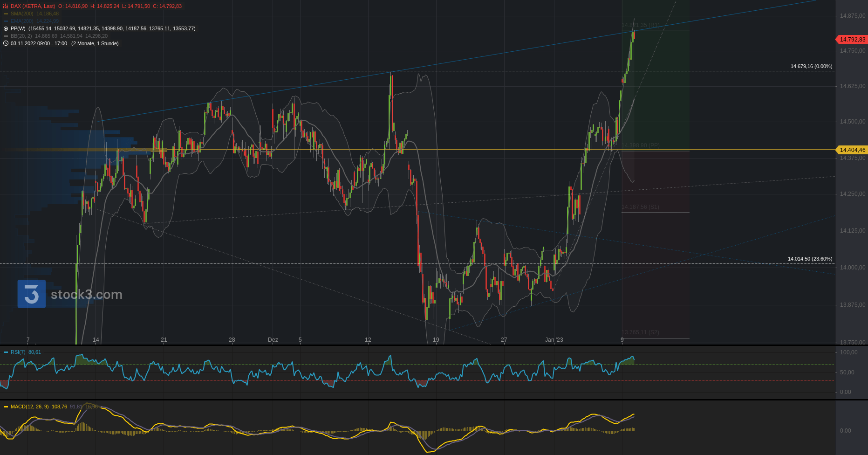This screenshot has width=868, height=455.
Task: Click the SMA(200) legend line marker
Action: click(6, 14)
